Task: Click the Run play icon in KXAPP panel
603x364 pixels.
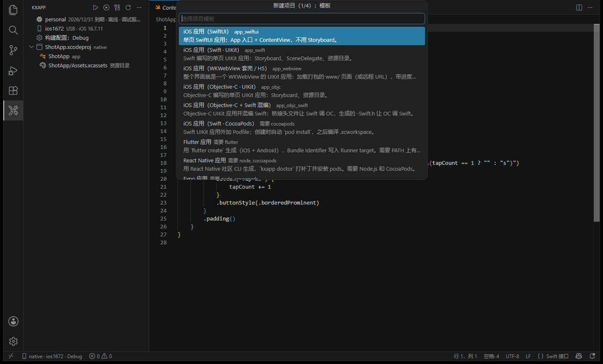Action: click(x=95, y=8)
